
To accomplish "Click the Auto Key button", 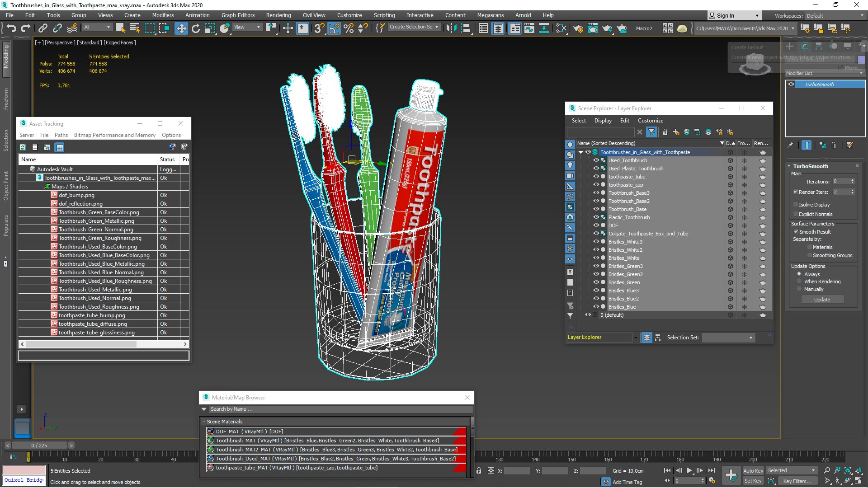I will point(753,470).
